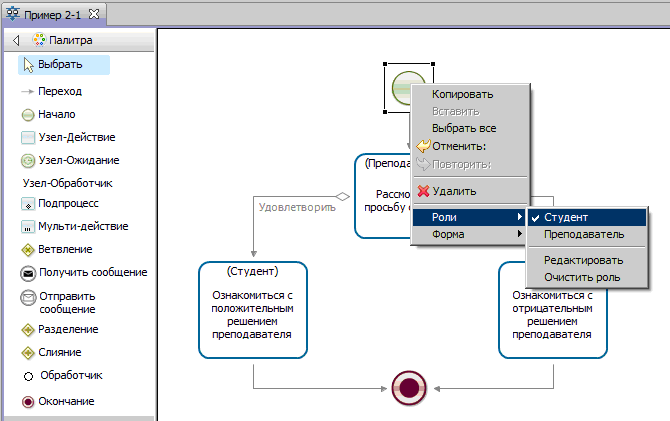Select the Окончание end node tool
670x421 pixels.
click(x=66, y=401)
